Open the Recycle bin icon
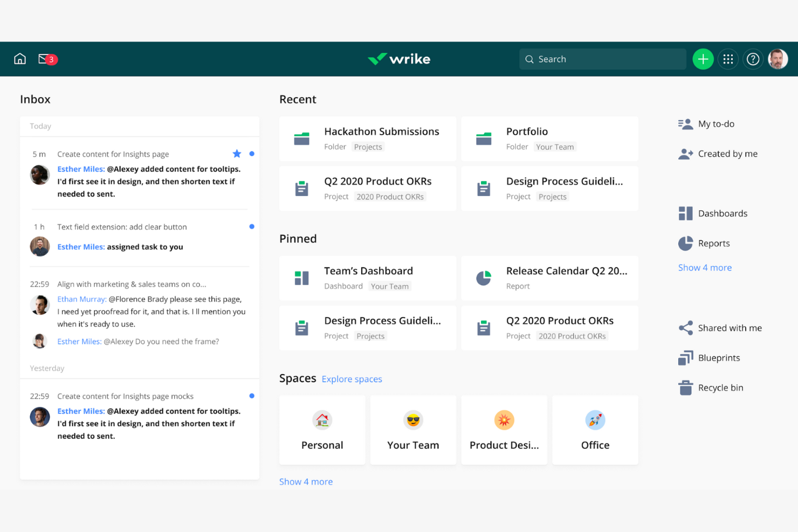Viewport: 798px width, 532px height. point(685,387)
